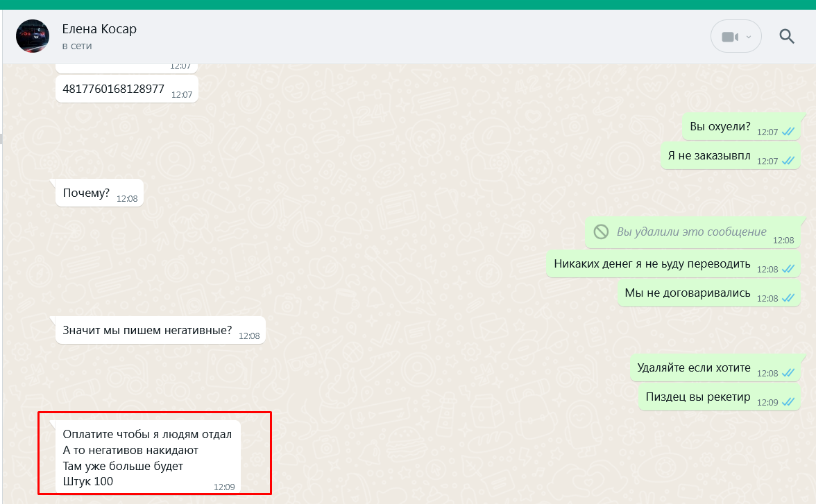This screenshot has height=504, width=816.
Task: Click the 12:08 timestamp next to 'Почему?'
Action: point(127,199)
